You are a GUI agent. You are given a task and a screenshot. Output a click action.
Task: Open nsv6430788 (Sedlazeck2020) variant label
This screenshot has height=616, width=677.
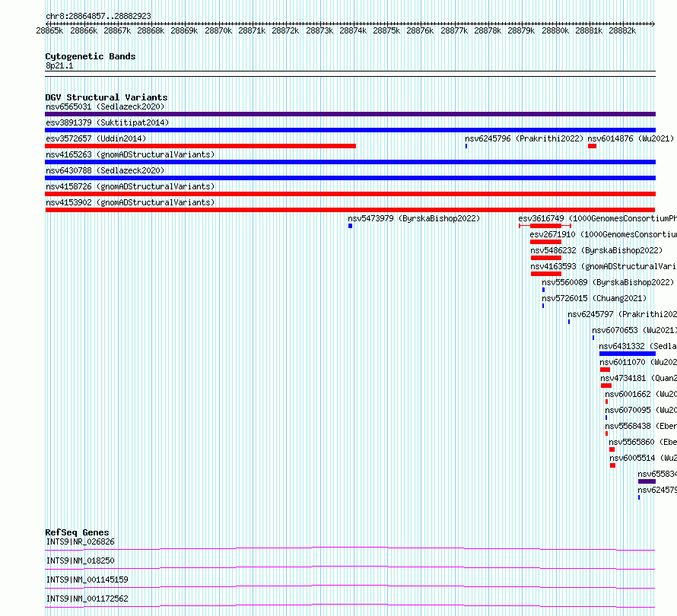(x=105, y=170)
